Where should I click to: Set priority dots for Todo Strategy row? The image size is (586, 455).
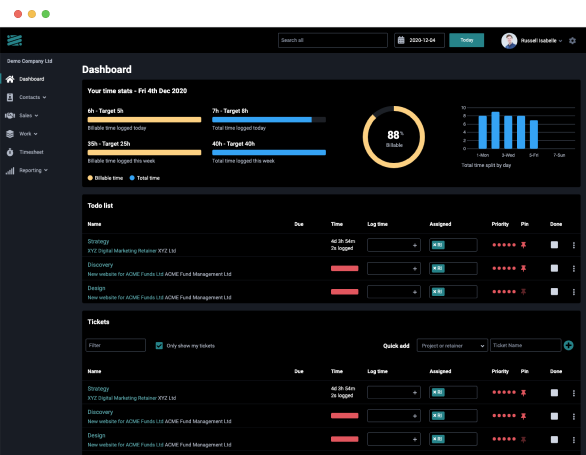pyautogui.click(x=504, y=245)
